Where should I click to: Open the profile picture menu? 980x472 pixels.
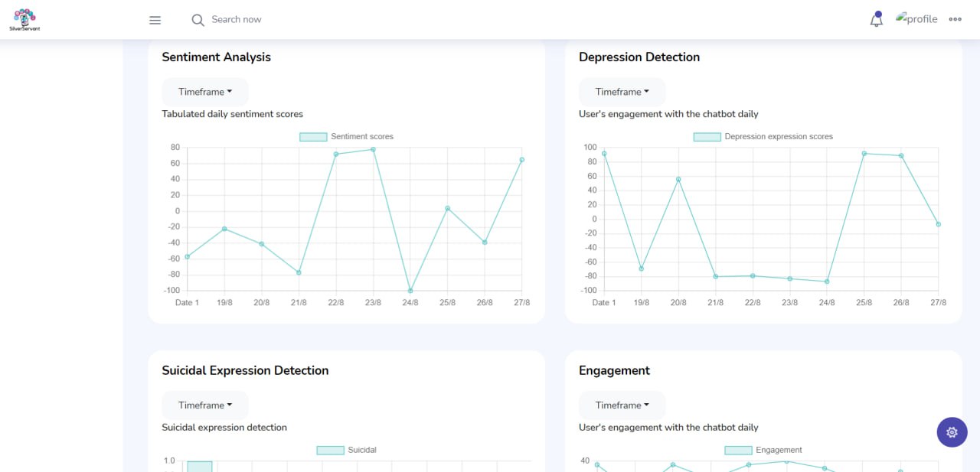pyautogui.click(x=916, y=19)
